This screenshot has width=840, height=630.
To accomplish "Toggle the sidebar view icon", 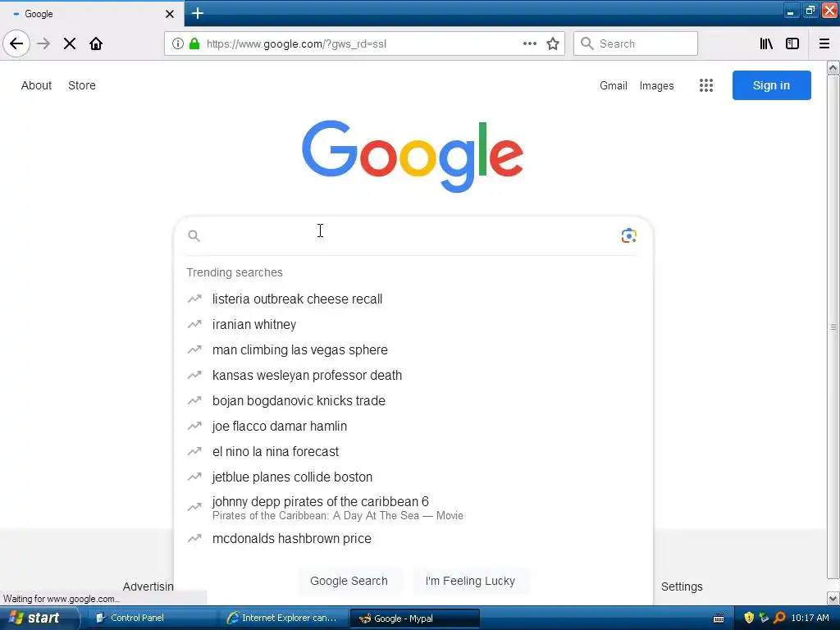I will tap(792, 43).
